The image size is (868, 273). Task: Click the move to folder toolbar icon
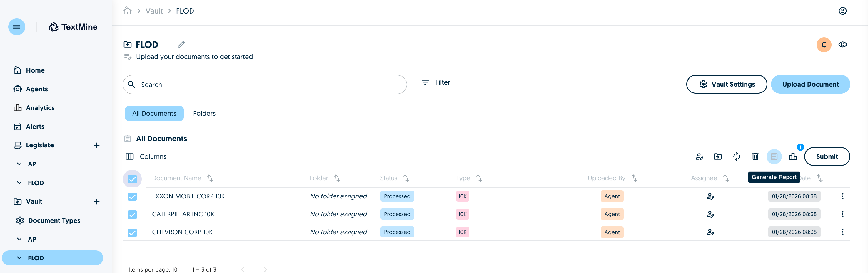718,157
